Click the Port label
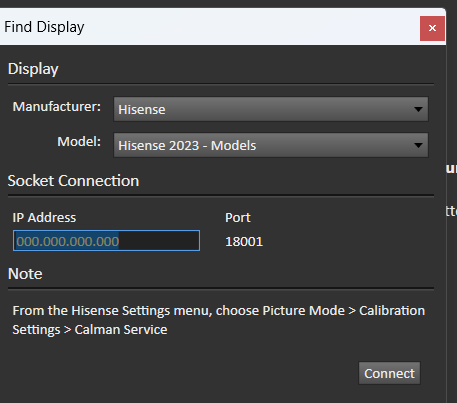The width and height of the screenshot is (457, 403). (x=238, y=218)
